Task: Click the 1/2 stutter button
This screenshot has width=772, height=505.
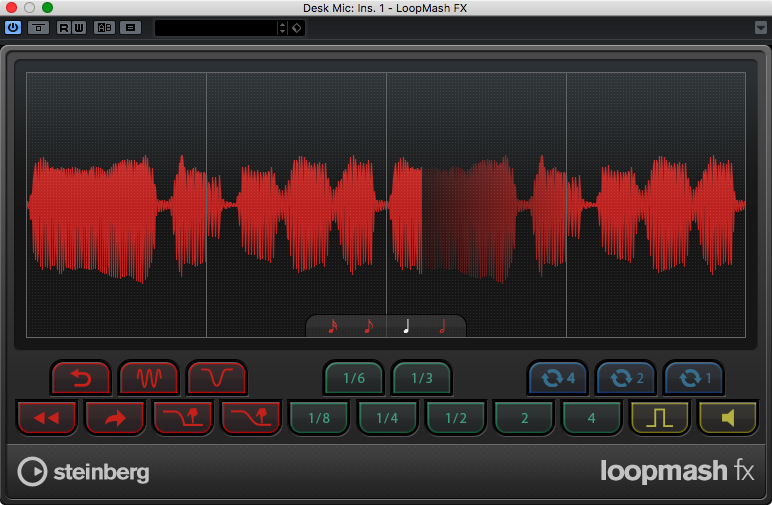Action: 455,418
